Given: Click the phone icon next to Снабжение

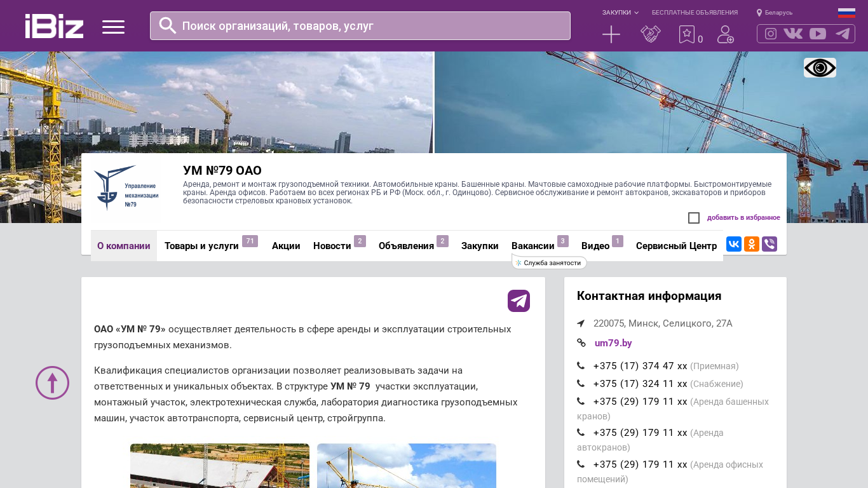Looking at the screenshot, I should 581,384.
